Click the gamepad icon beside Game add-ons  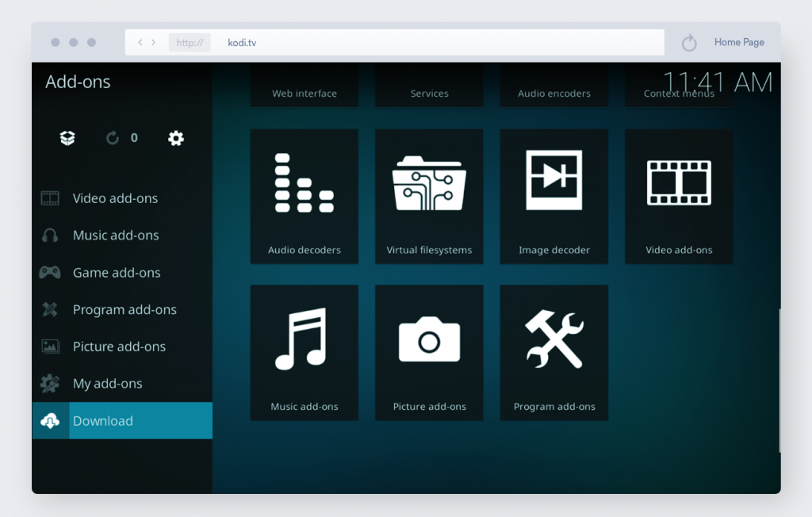(x=50, y=273)
